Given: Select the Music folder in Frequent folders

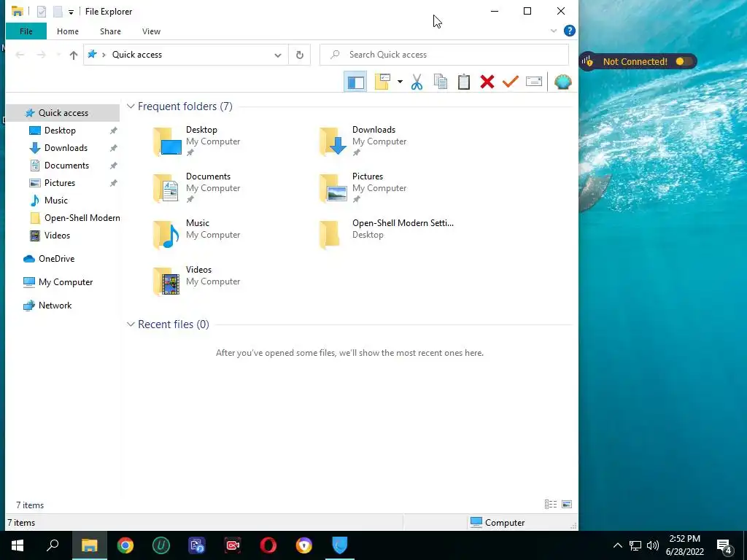Looking at the screenshot, I should coord(198,234).
